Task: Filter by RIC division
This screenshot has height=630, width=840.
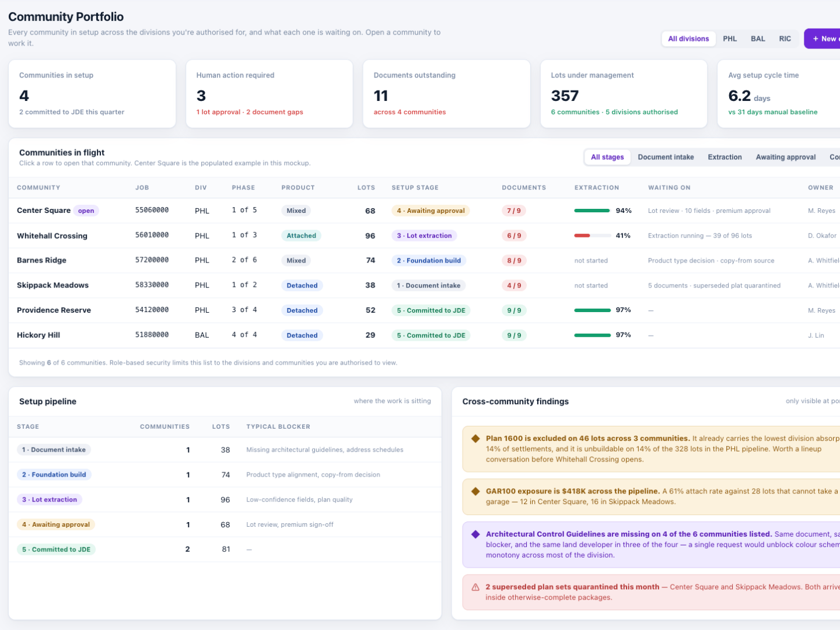Action: pos(785,39)
